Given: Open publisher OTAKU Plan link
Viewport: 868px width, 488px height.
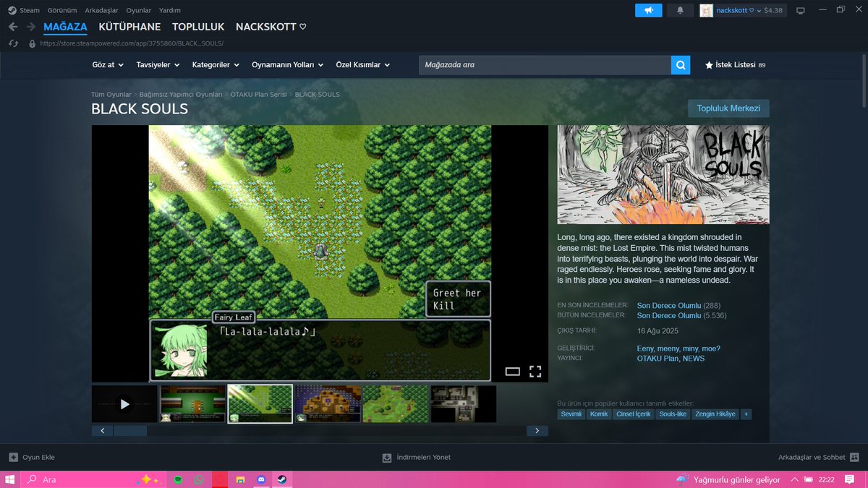Looking at the screenshot, I should click(x=658, y=358).
